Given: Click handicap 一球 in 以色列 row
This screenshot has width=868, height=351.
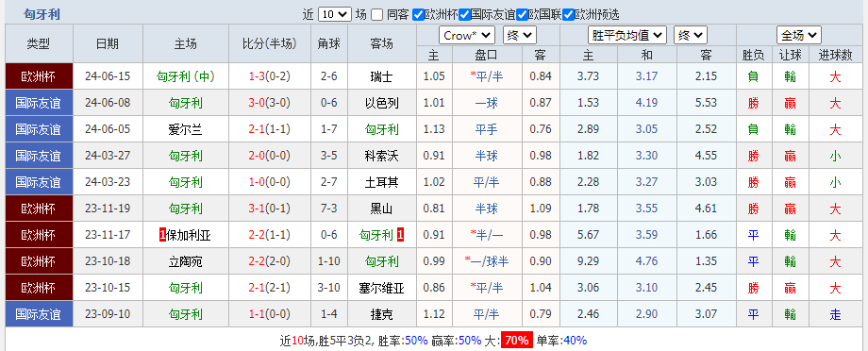Looking at the screenshot, I should (486, 103).
